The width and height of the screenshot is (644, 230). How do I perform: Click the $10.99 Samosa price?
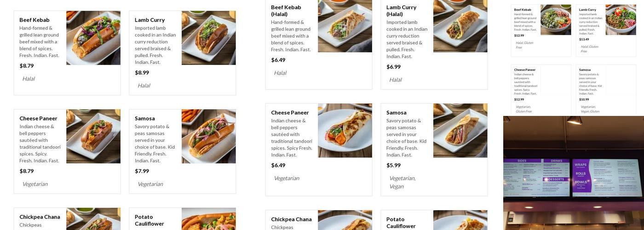pyautogui.click(x=584, y=99)
